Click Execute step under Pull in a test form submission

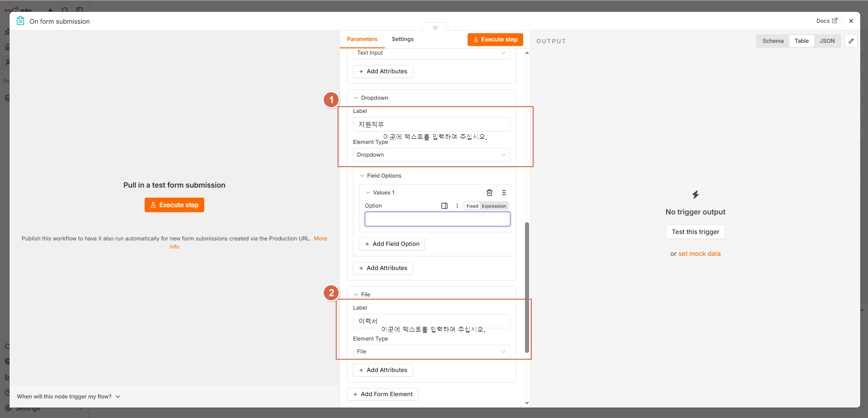coord(174,205)
